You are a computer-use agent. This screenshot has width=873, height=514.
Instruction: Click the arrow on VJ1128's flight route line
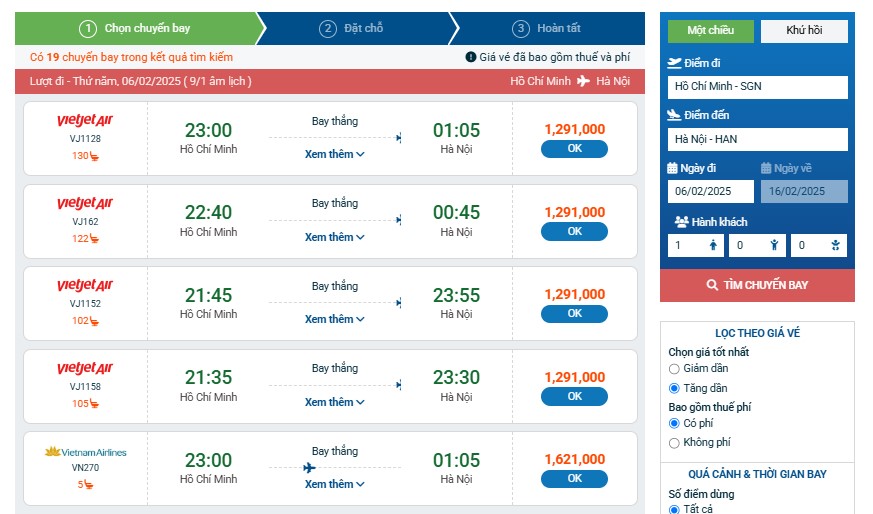pos(399,138)
